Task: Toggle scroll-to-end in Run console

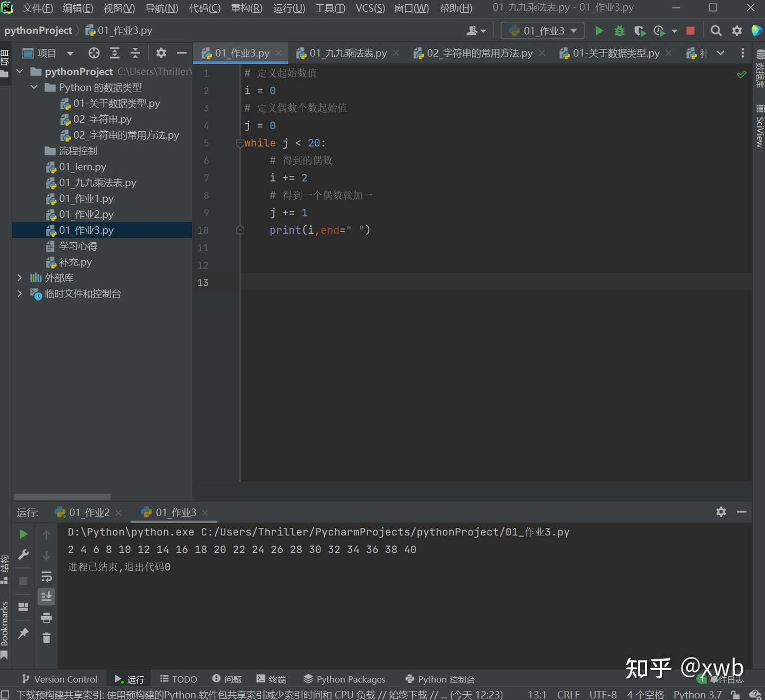Action: [47, 597]
